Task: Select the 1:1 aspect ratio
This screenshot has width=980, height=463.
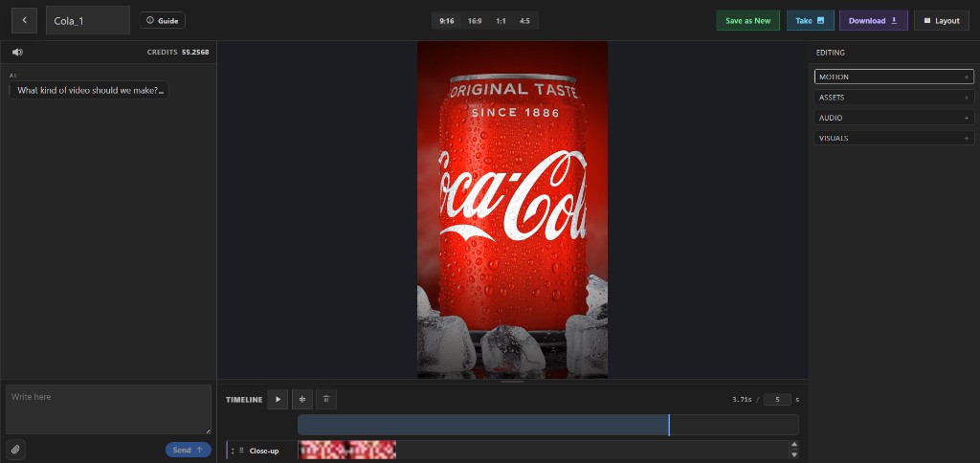Action: click(x=501, y=21)
